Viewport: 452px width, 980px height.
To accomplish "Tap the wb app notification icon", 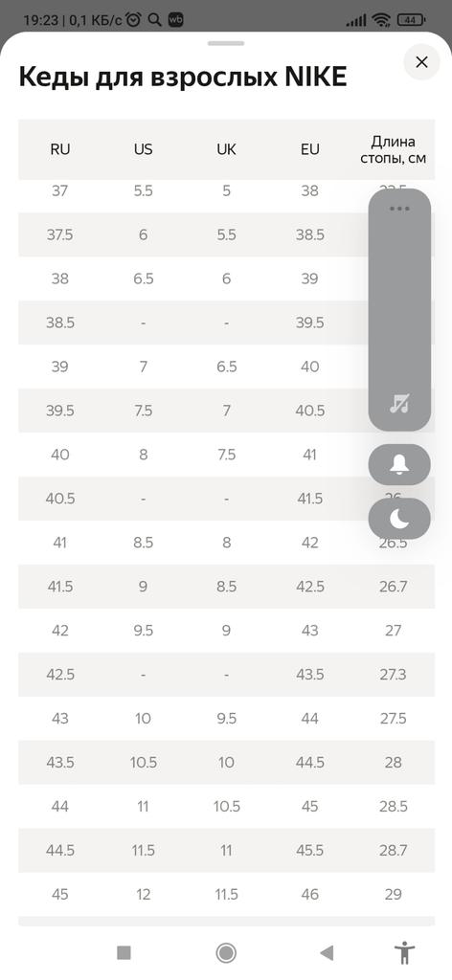I will pos(175,20).
